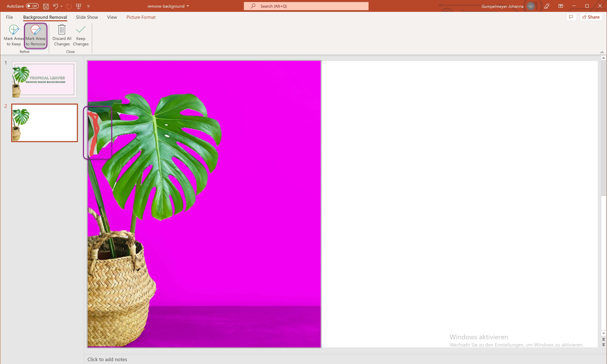The image size is (607, 364).
Task: Click the Comments icon
Action: pyautogui.click(x=571, y=17)
